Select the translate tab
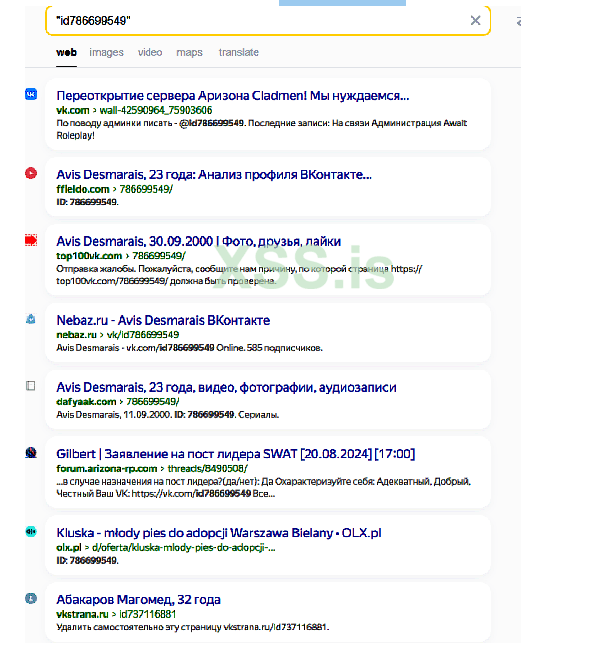The height and width of the screenshot is (655, 607). point(238,52)
